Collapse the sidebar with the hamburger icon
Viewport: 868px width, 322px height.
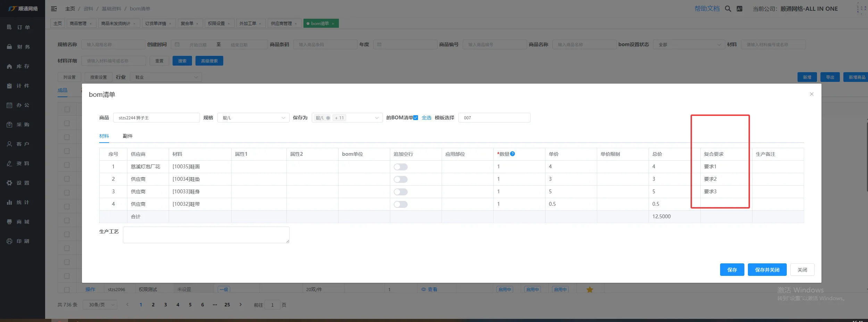click(x=54, y=9)
